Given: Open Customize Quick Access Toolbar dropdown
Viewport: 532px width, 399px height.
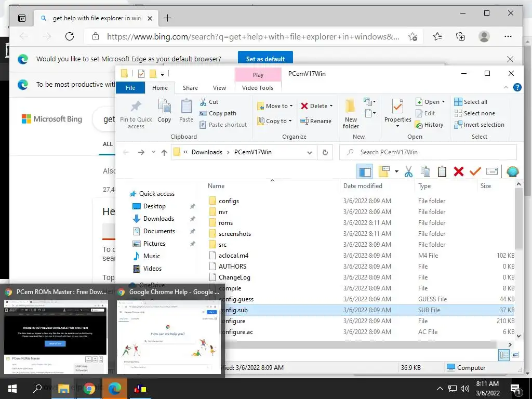Looking at the screenshot, I should (163, 74).
